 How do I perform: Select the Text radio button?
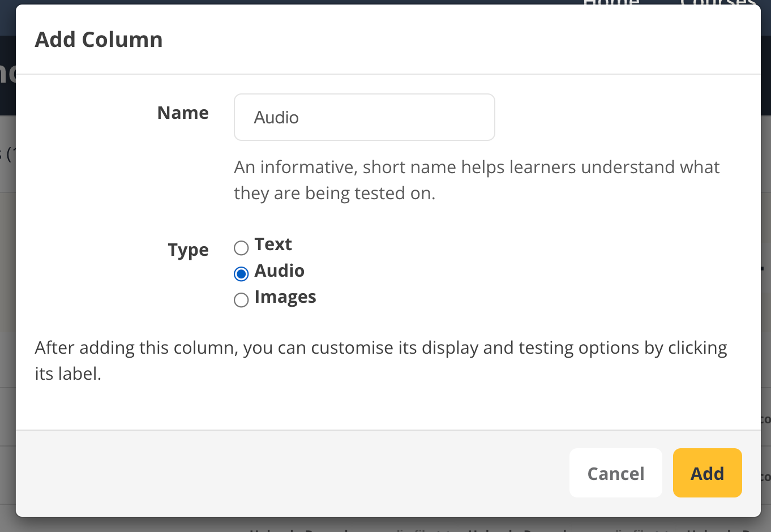click(241, 248)
